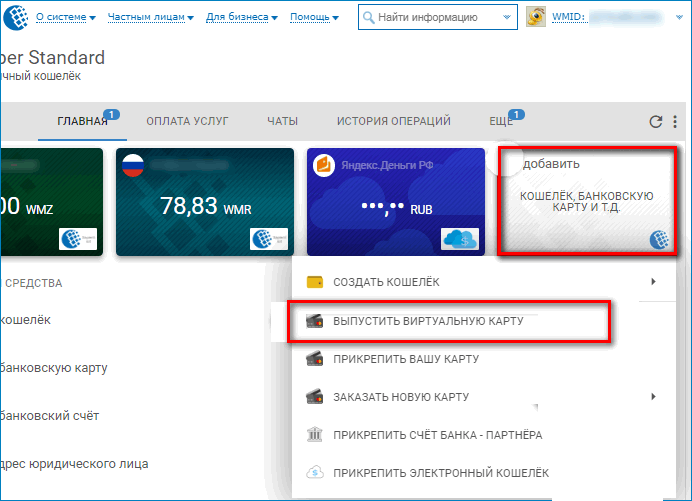
Task: Expand the account dropdown arrow after WMID
Action: (679, 18)
